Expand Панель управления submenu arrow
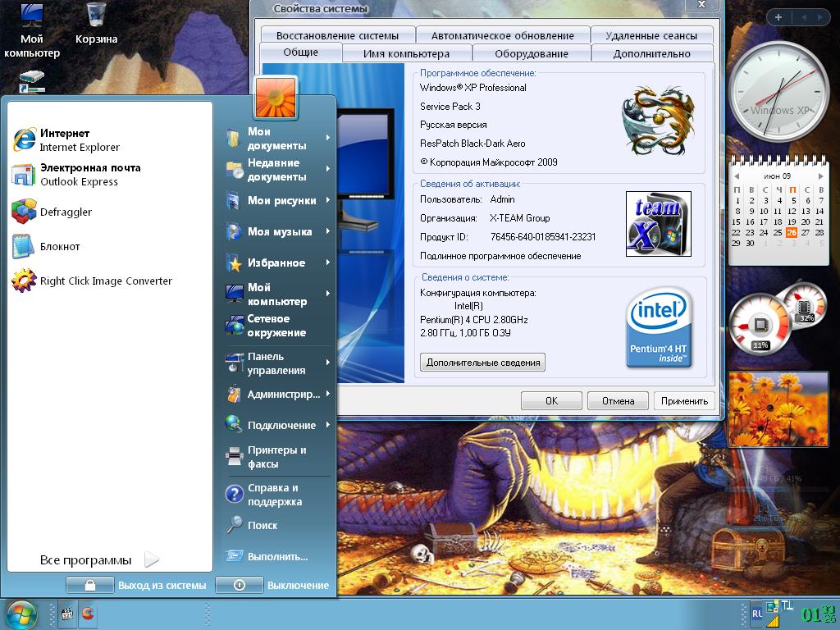This screenshot has width=840, height=630. click(x=327, y=363)
